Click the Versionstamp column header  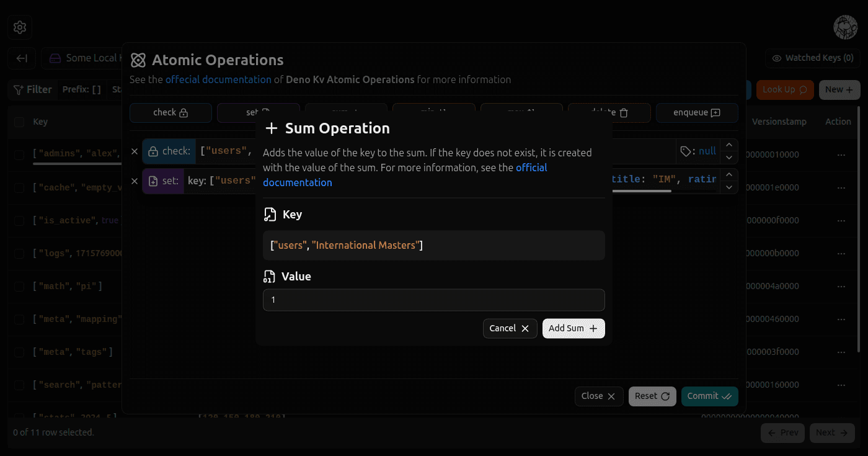[x=779, y=122]
